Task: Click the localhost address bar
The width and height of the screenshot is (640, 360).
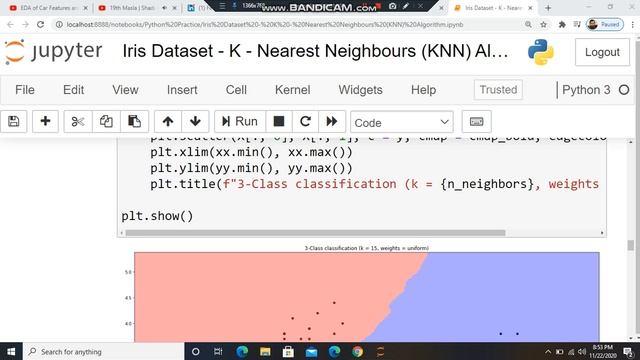Action: [264, 24]
